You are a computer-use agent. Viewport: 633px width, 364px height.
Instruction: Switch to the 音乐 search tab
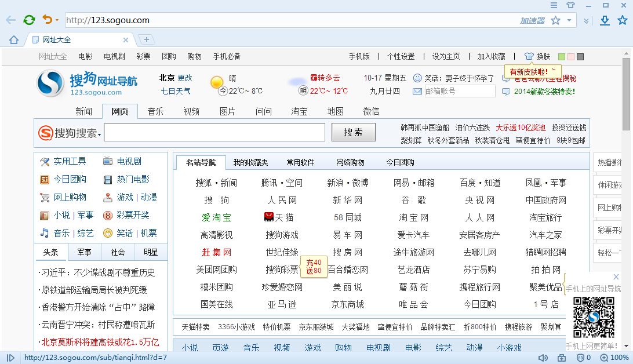point(155,111)
